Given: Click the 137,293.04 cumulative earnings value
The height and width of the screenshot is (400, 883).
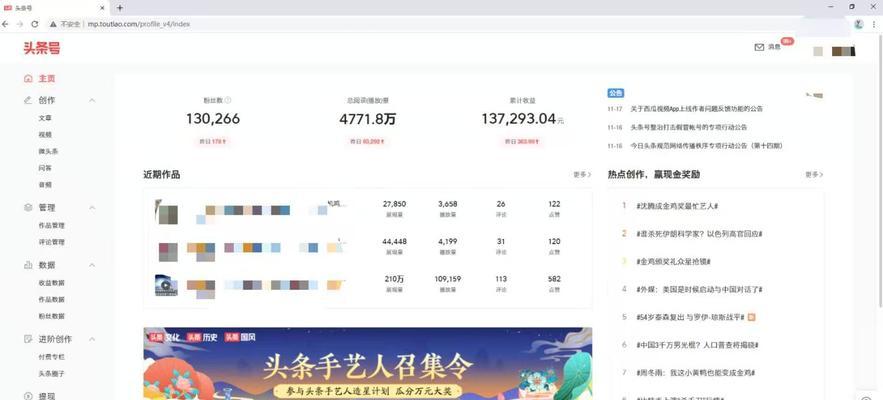Looking at the screenshot, I should (519, 119).
